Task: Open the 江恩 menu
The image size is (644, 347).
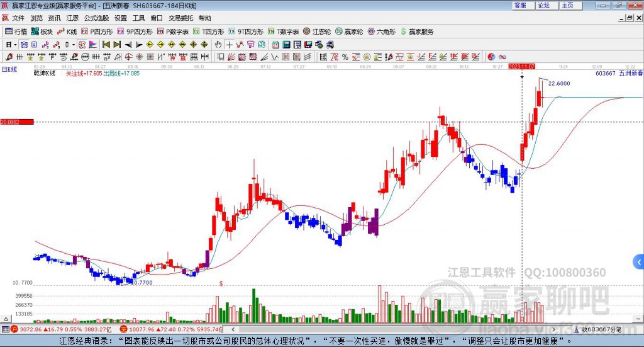Action: click(x=72, y=18)
